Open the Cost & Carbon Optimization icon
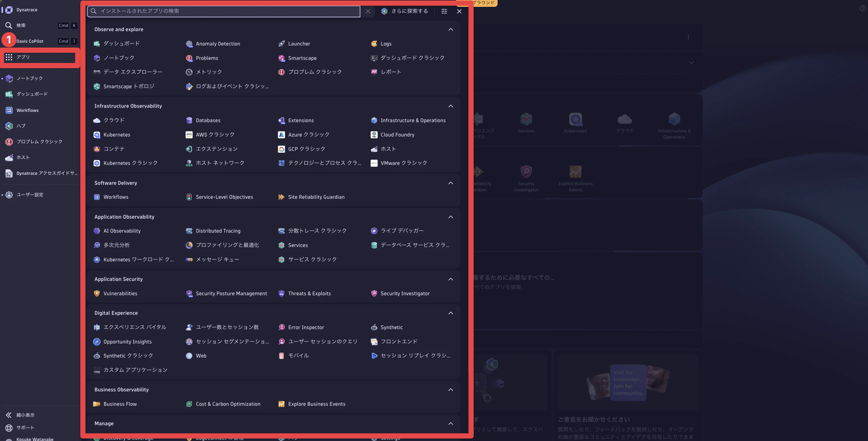Image resolution: width=868 pixels, height=441 pixels. [x=189, y=404]
